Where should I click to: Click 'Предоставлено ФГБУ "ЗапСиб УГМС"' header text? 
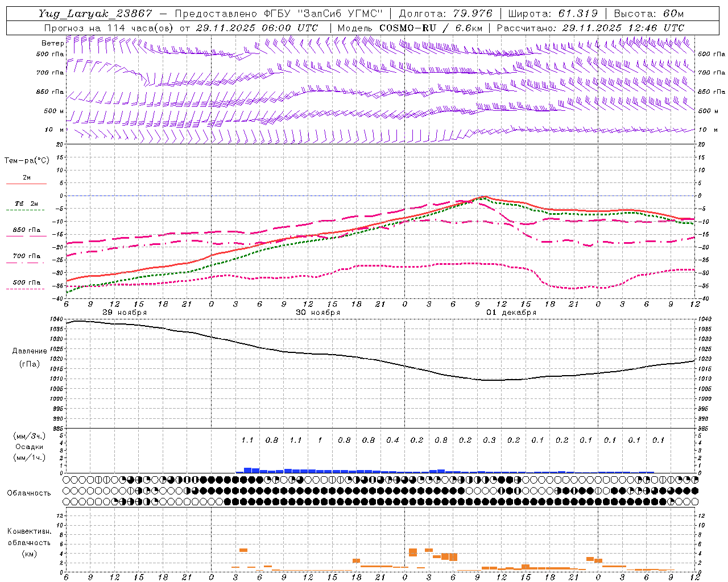pos(279,14)
